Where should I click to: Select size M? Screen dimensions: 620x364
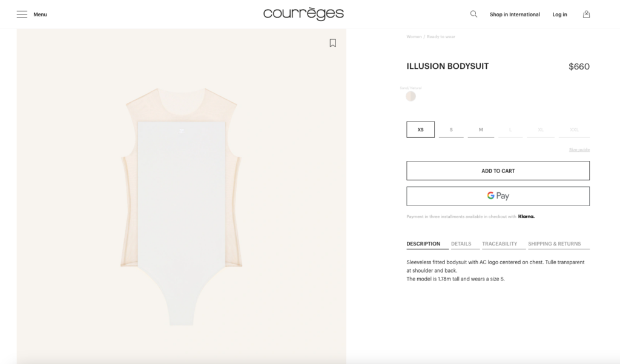481,129
